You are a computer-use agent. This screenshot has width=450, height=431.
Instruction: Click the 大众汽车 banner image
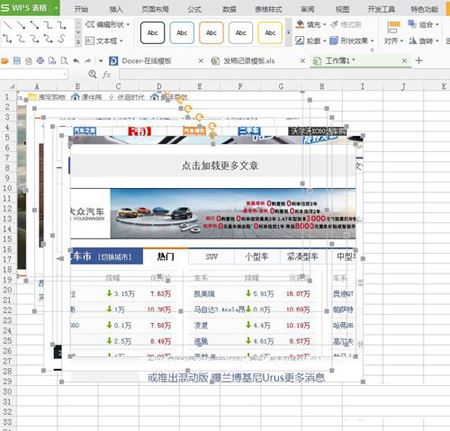point(213,213)
